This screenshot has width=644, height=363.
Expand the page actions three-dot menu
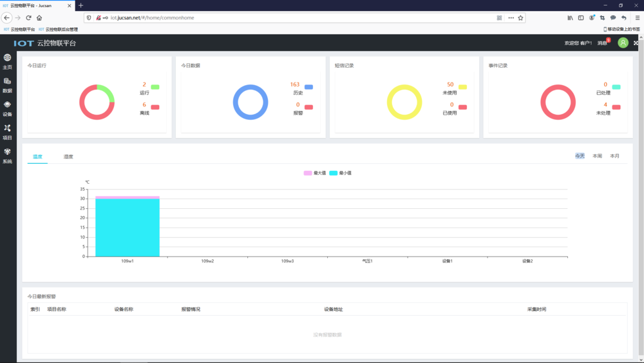coord(511,18)
